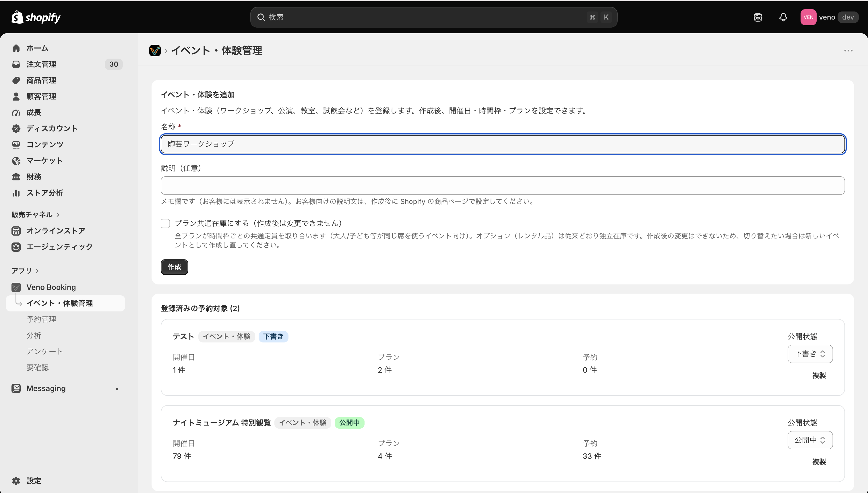Click the 説明（任意）description field
Viewport: 868px width, 493px height.
click(x=503, y=186)
